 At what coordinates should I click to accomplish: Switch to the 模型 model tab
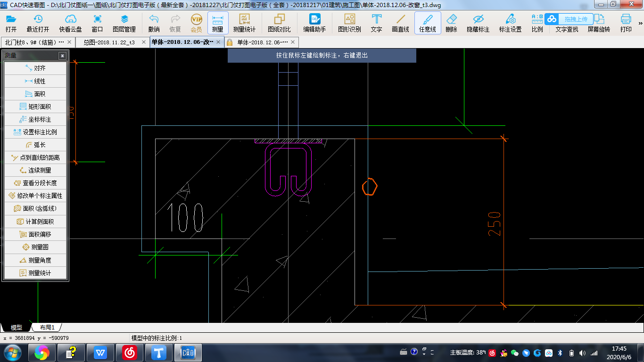point(16,327)
